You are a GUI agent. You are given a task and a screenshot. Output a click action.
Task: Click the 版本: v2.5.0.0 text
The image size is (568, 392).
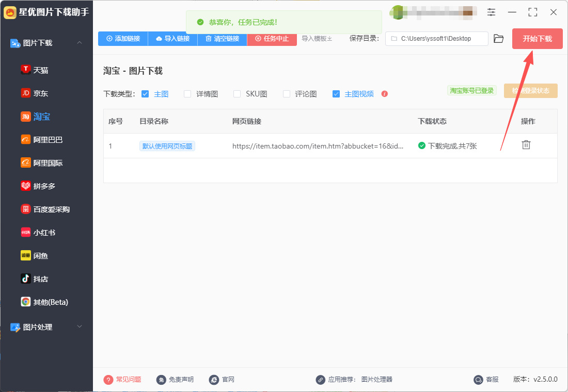(x=535, y=379)
